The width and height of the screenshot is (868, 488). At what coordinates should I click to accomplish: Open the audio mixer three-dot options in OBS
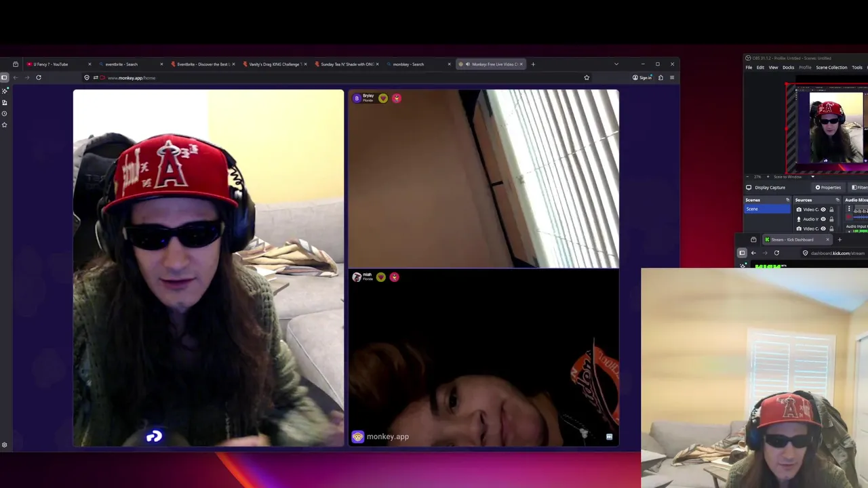[848, 209]
